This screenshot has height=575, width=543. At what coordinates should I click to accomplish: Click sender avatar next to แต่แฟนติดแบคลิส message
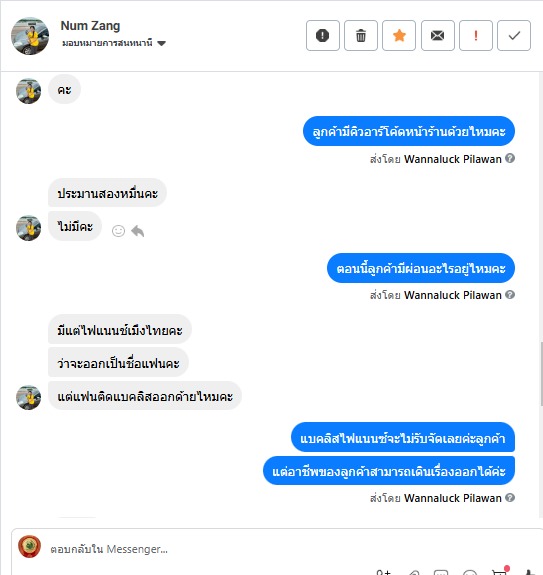point(29,397)
